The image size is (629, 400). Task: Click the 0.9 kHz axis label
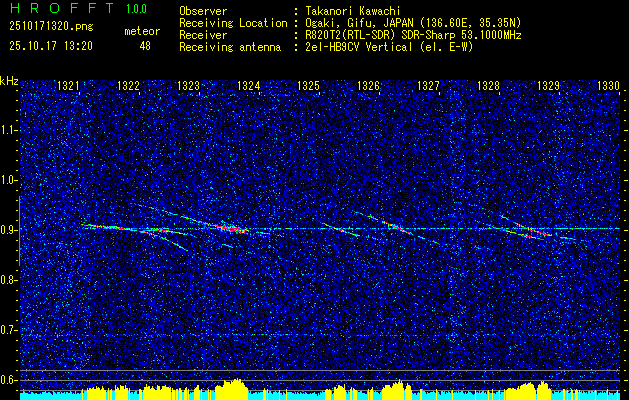pyautogui.click(x=8, y=230)
